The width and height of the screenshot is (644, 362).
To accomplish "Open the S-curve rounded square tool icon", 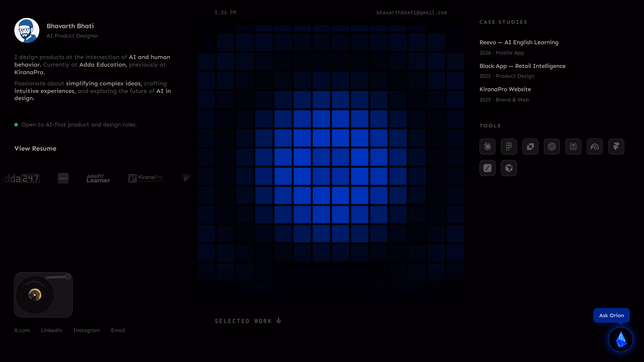I will 487,168.
